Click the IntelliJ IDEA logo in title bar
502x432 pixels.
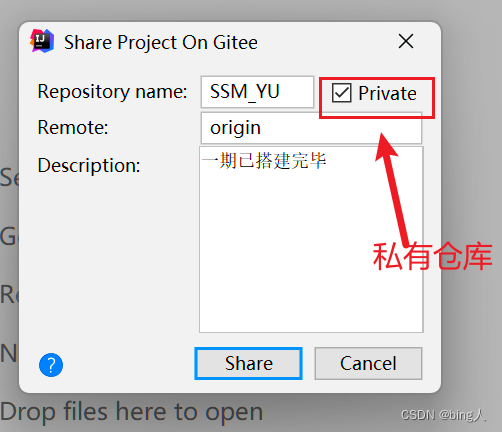tap(42, 41)
